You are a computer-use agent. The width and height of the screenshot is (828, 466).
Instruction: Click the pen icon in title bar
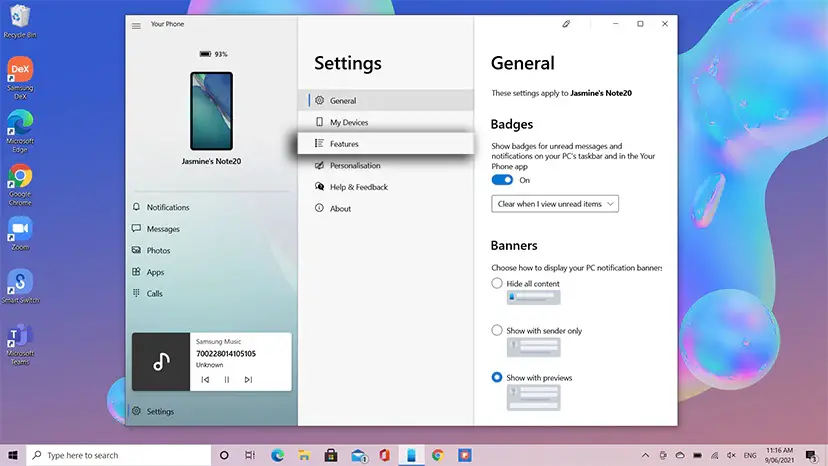point(566,24)
